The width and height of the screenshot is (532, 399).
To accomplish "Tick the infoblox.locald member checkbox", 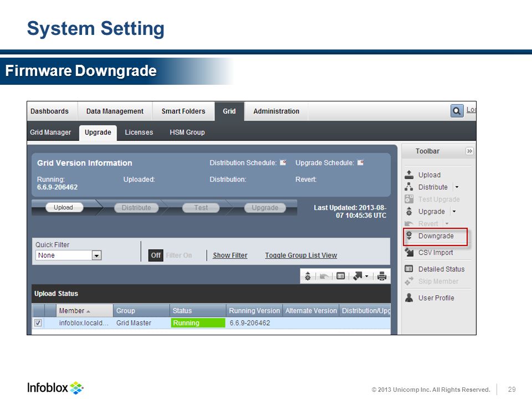I will pyautogui.click(x=38, y=323).
